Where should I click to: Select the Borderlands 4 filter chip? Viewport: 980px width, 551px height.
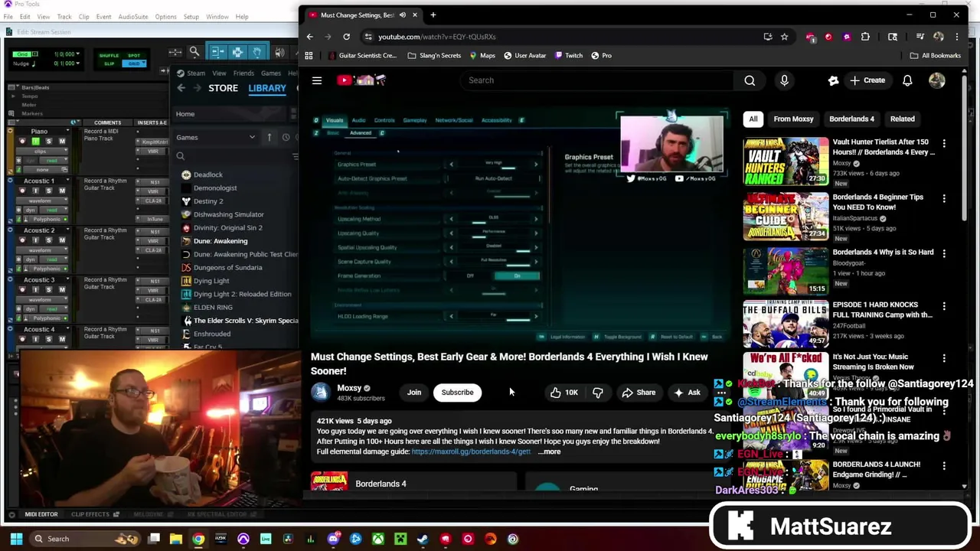tap(851, 119)
